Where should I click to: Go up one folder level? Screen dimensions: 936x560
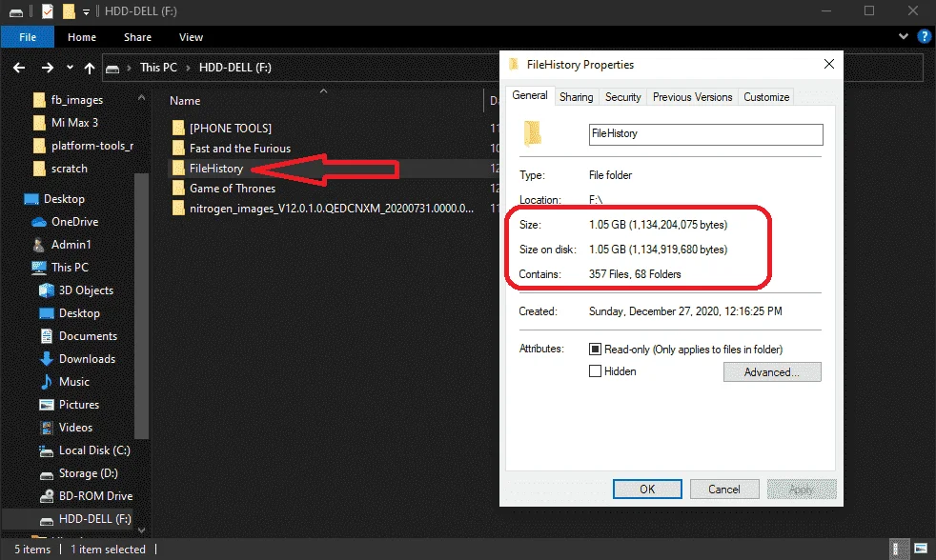90,68
